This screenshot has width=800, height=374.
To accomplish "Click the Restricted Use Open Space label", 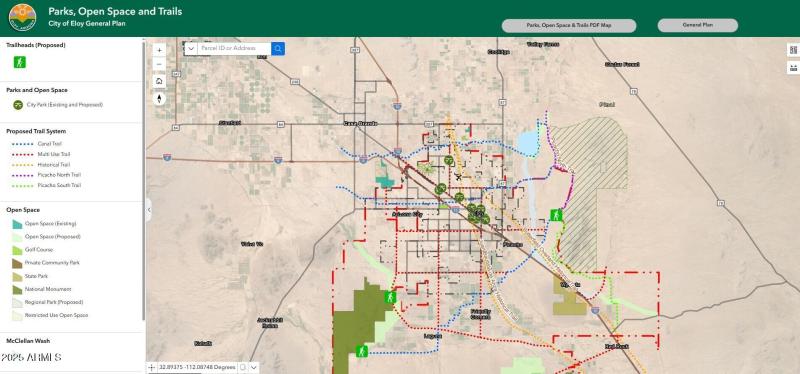I will pyautogui.click(x=56, y=315).
